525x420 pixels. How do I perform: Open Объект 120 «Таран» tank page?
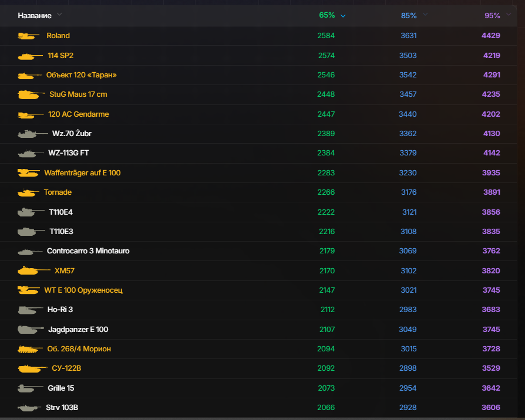click(82, 75)
